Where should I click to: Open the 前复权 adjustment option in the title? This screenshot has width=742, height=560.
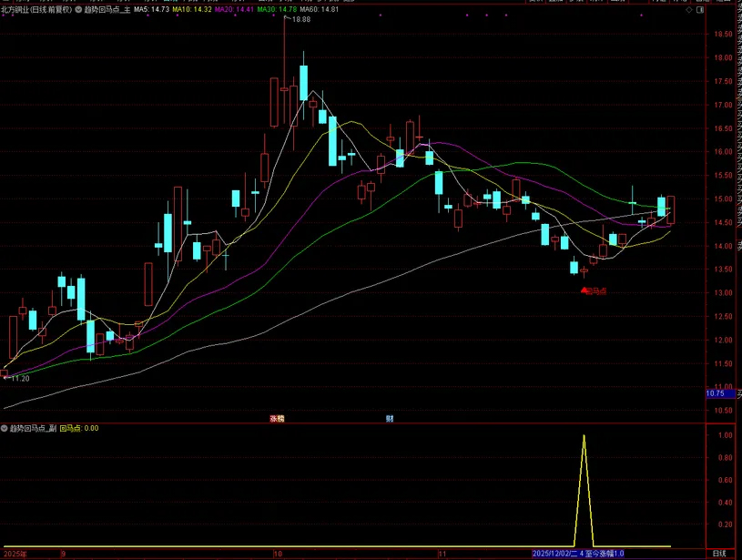coord(56,9)
